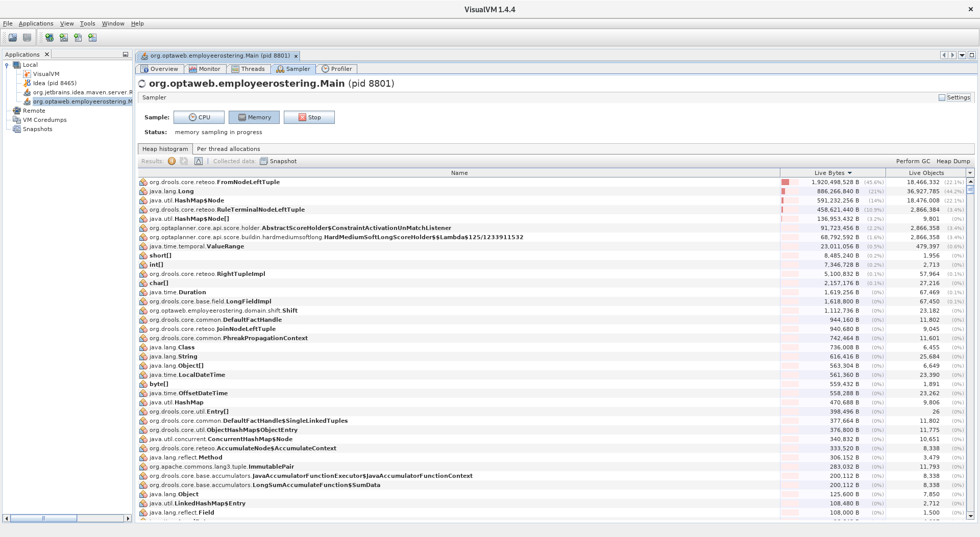This screenshot has width=980, height=537.
Task: Select the Heap histogram view
Action: click(x=165, y=149)
